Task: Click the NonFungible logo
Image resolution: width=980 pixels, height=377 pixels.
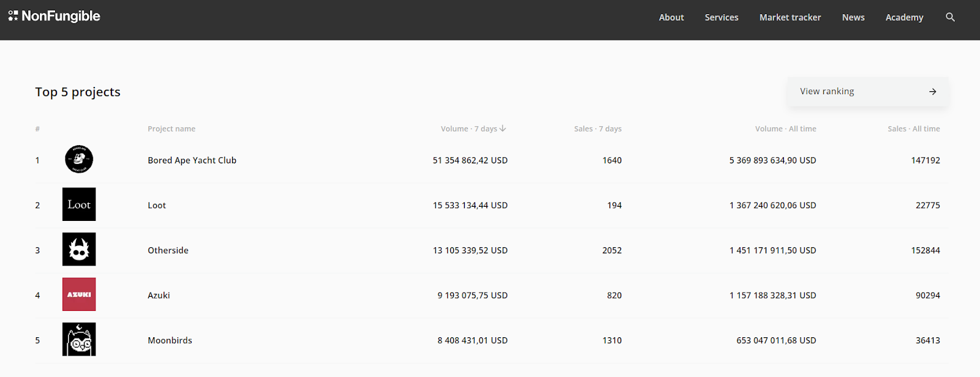Action: coord(55,17)
